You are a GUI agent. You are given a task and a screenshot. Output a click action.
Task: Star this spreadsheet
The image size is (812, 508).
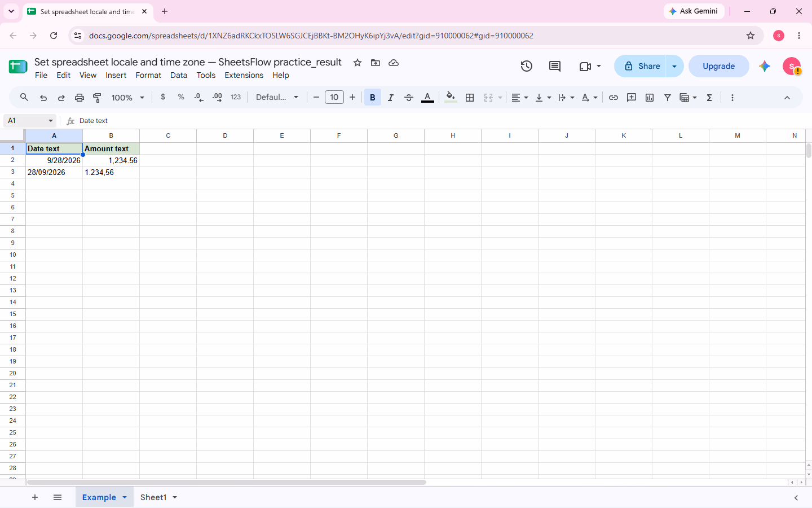(x=358, y=63)
